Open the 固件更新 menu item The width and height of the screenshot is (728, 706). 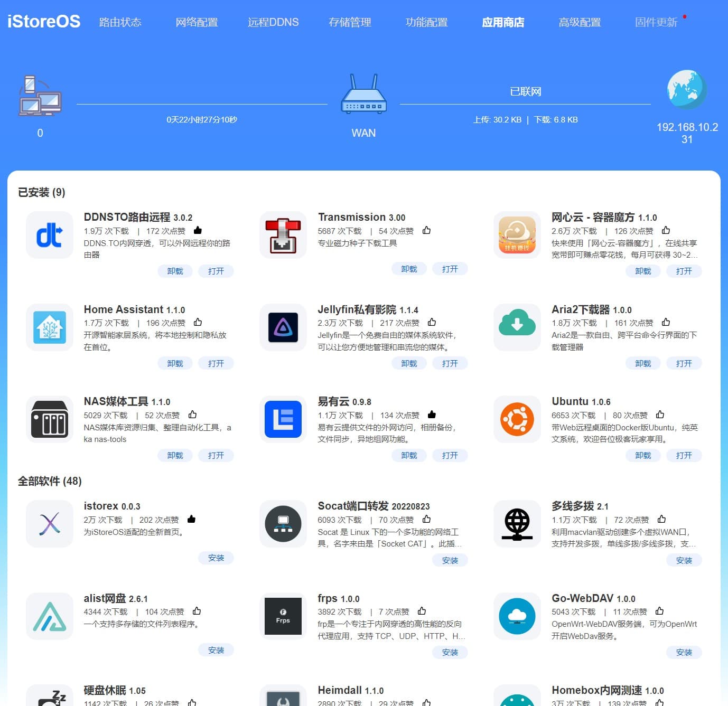pos(657,22)
